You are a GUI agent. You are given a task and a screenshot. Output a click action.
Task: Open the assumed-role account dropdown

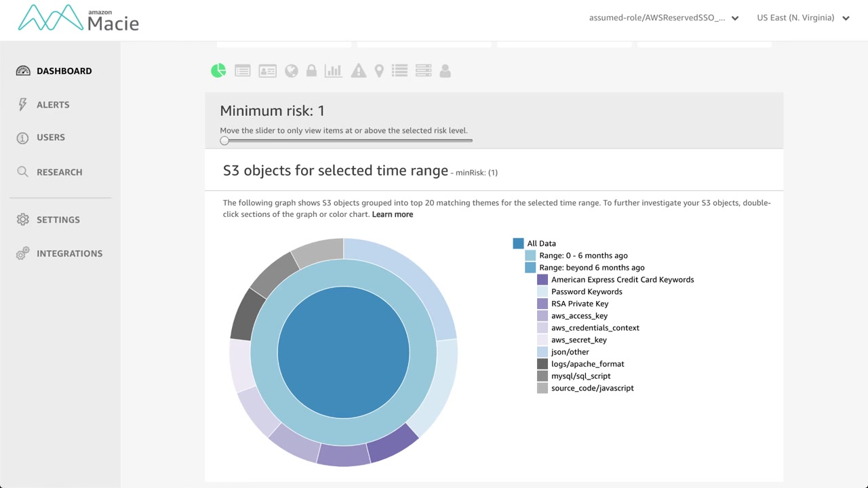(x=663, y=18)
